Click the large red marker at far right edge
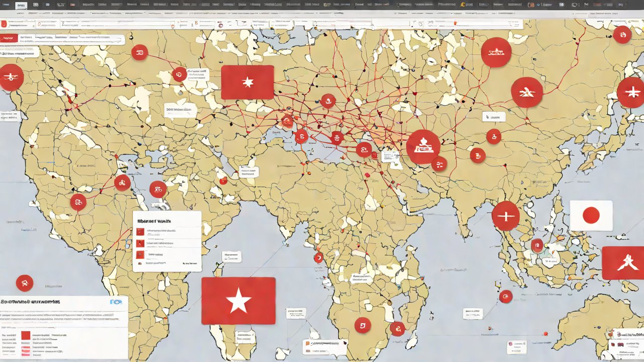Image resolution: width=644 pixels, height=362 pixels. pyautogui.click(x=631, y=93)
